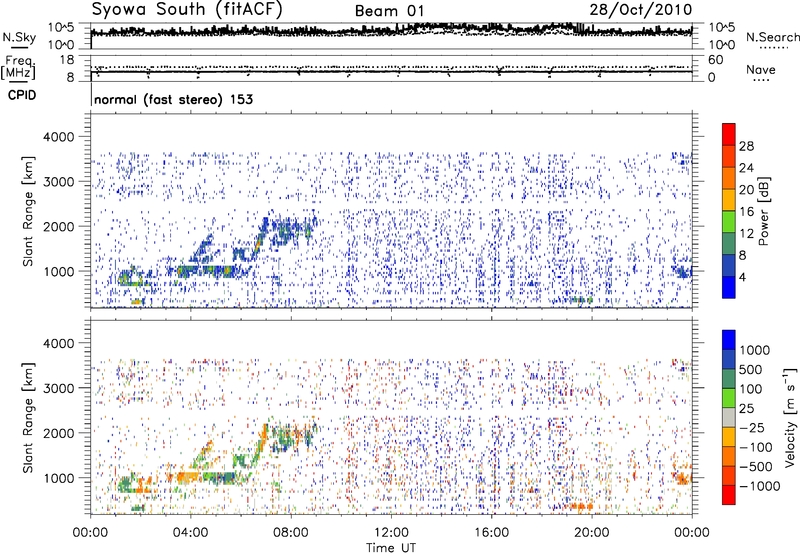Click the 'Power [dB]' colorbar label

tap(763, 211)
